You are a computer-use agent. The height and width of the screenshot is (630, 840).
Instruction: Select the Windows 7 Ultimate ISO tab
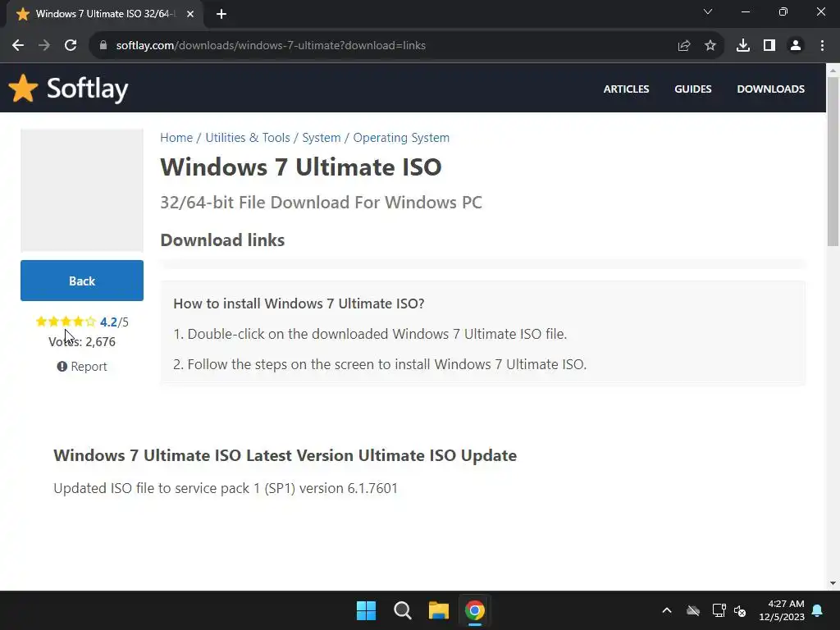tap(104, 14)
